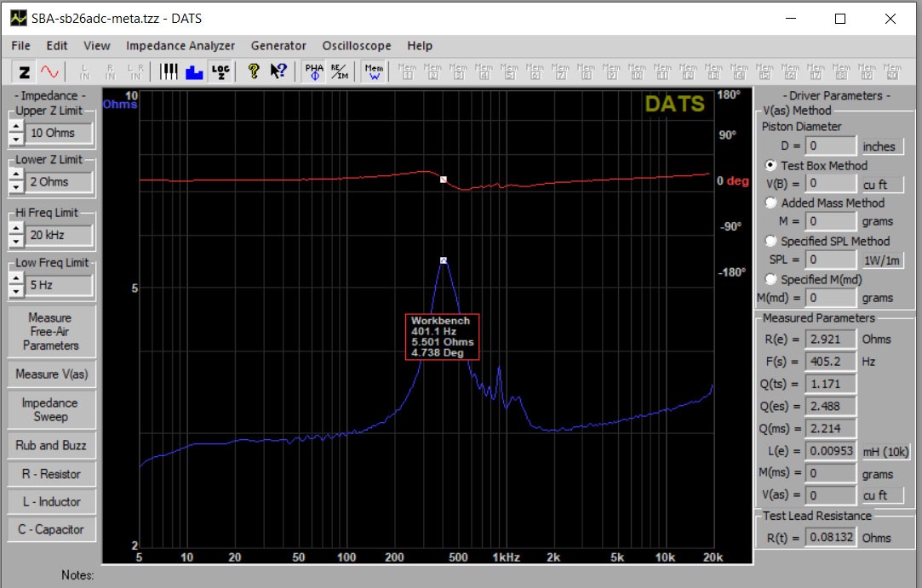Toggle the 1W/1m SPL unit button

tap(881, 260)
